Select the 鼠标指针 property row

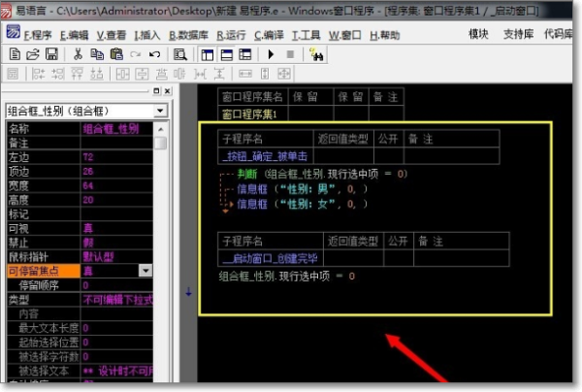click(x=80, y=257)
